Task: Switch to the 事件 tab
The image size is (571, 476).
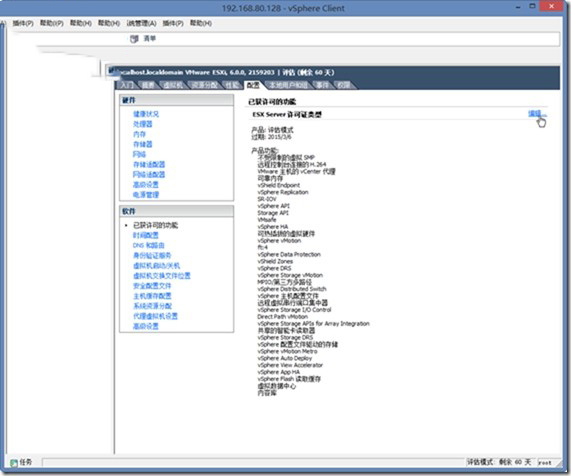Action: (x=322, y=85)
